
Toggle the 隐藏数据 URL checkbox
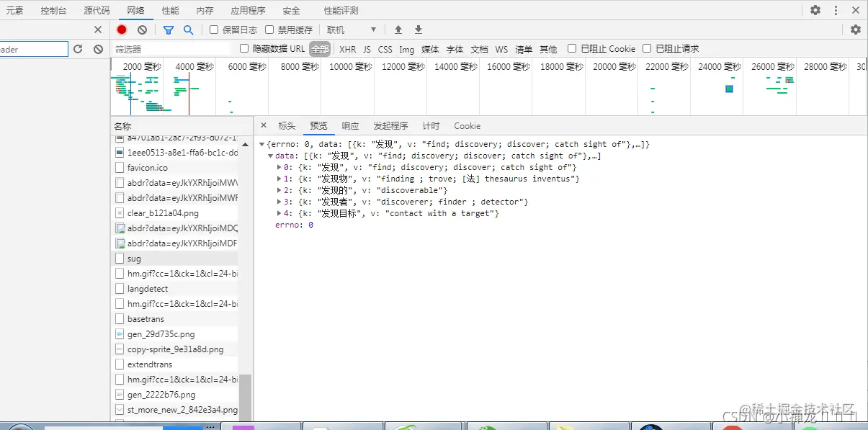(x=244, y=48)
